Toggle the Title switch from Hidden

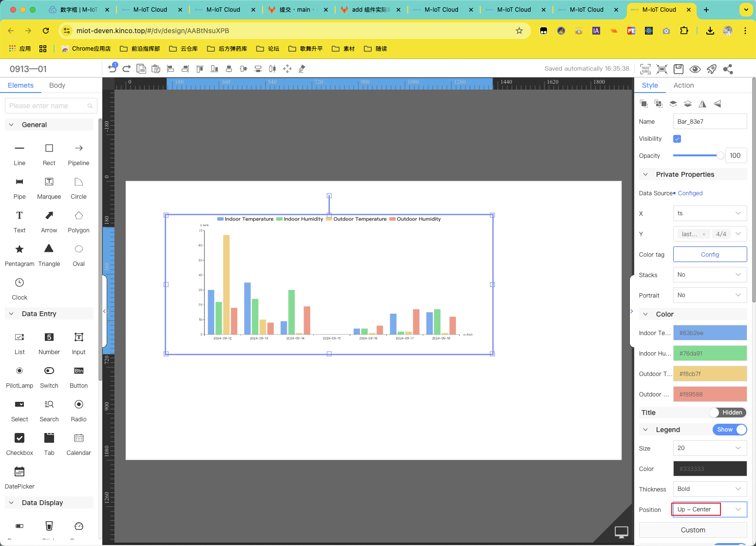728,413
